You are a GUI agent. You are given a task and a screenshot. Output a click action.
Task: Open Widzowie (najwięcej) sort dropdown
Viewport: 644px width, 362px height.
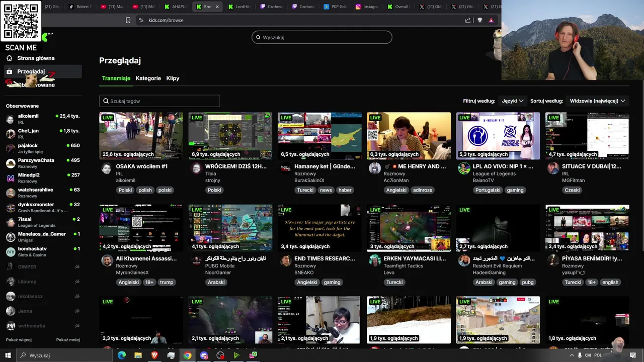point(597,101)
